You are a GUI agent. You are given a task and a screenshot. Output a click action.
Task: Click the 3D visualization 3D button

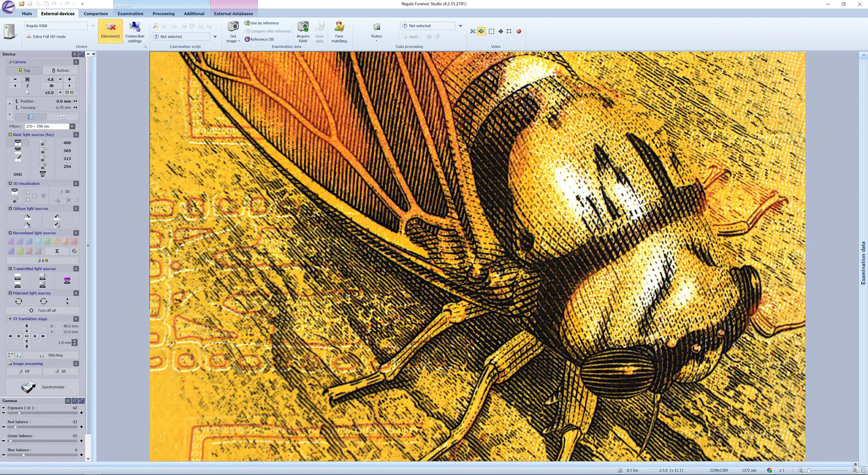(65, 191)
